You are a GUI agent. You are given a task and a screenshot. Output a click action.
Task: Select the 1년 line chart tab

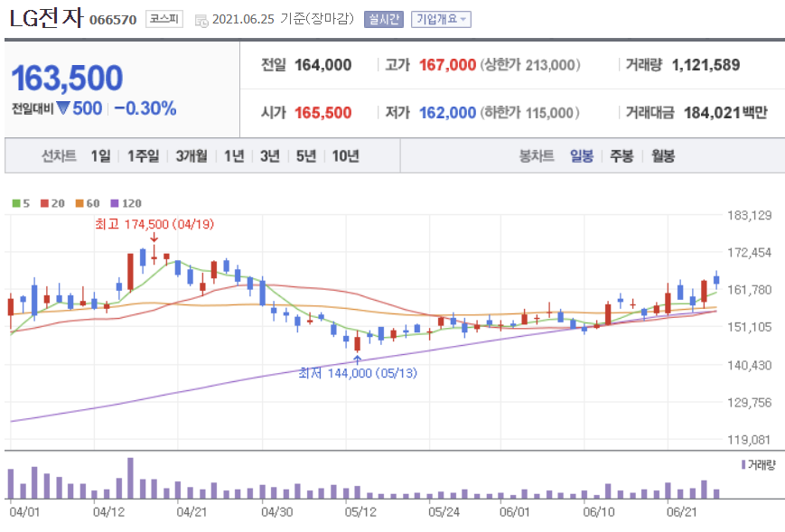234,156
